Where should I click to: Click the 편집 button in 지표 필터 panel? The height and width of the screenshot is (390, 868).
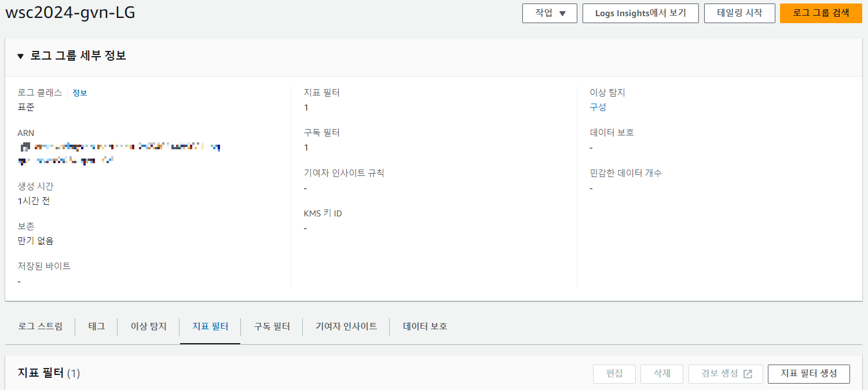coord(614,374)
